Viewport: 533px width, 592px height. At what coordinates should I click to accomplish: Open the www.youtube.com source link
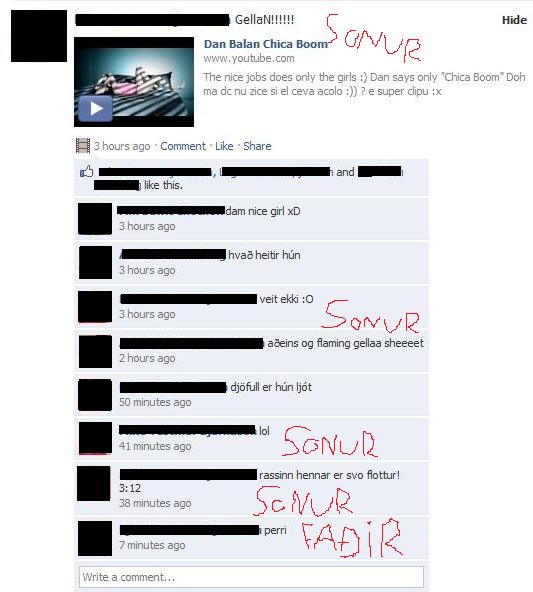(249, 59)
